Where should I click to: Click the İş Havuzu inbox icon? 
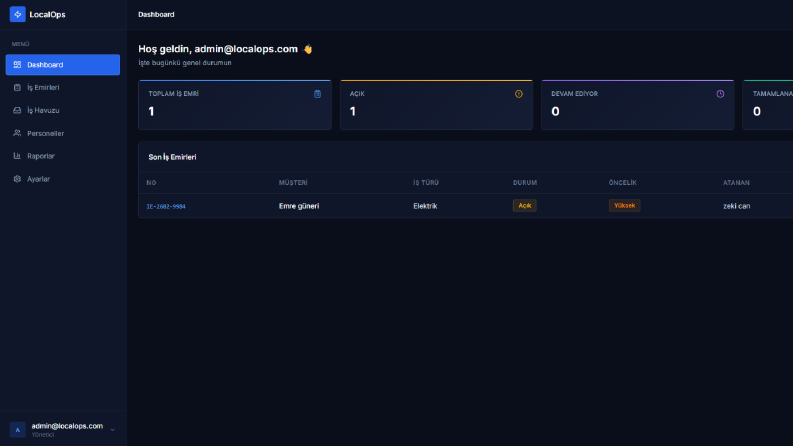click(17, 110)
